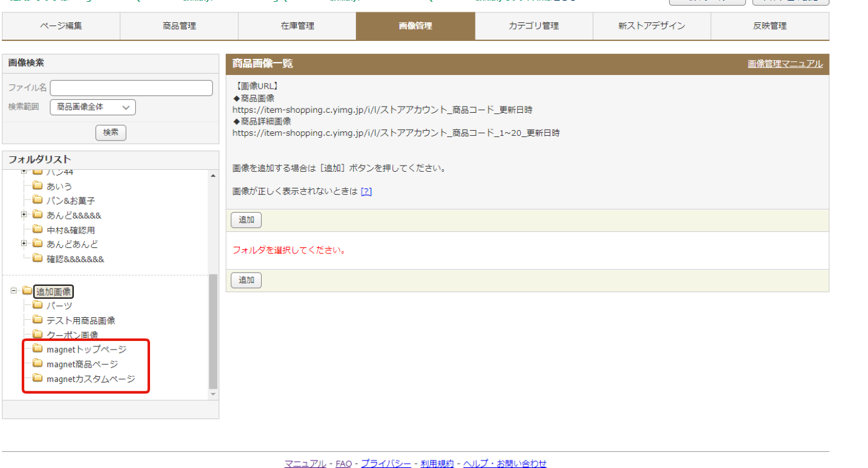
Task: Open the footer FAQ link
Action: tap(344, 464)
